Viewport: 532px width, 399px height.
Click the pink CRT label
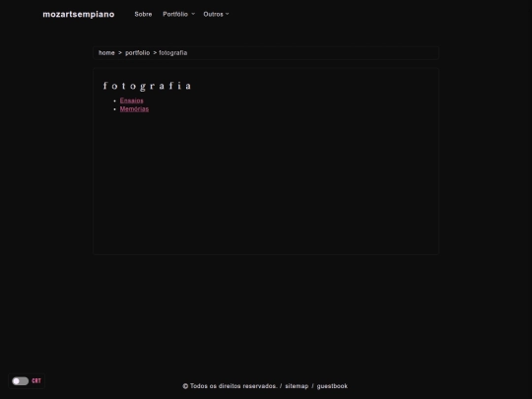coord(36,381)
